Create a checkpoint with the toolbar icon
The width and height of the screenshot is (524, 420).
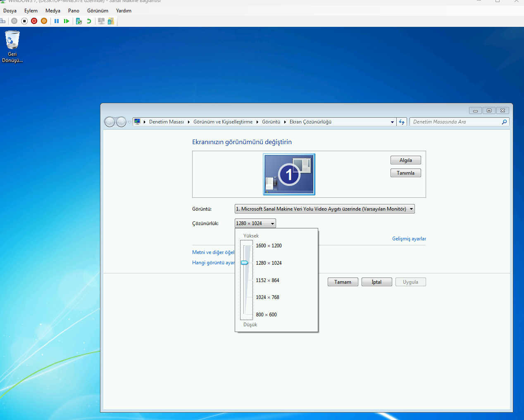coord(79,21)
